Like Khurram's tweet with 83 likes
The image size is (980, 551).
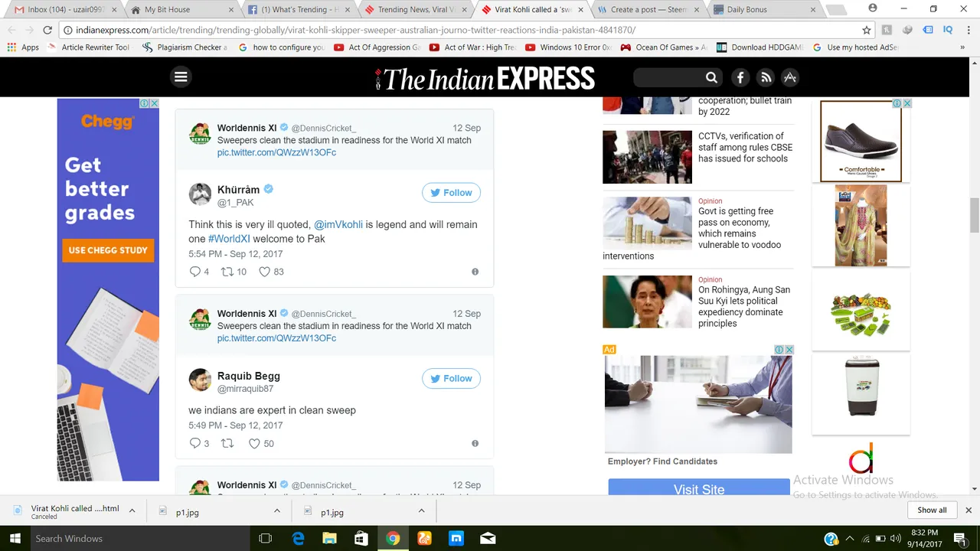(264, 272)
